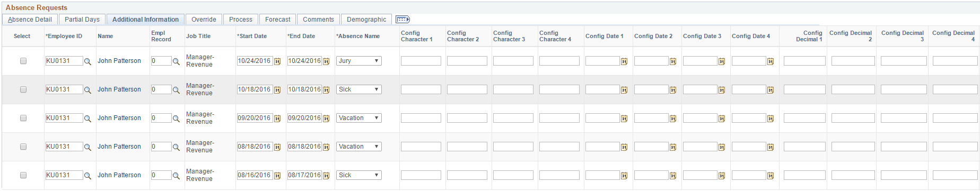Image resolution: width=980 pixels, height=191 pixels.
Task: Click Employee ID field KU0131 in Jury row
Action: pos(64,61)
